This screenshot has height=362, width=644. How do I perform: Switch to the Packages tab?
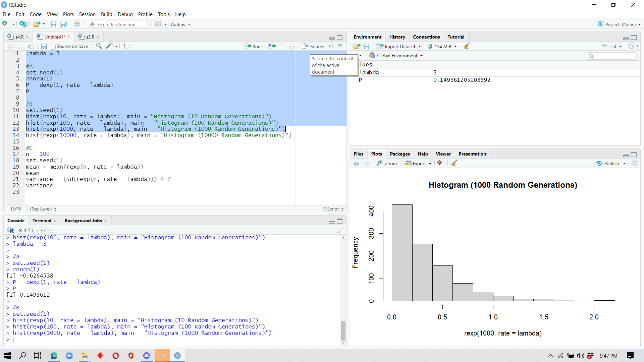tap(399, 154)
